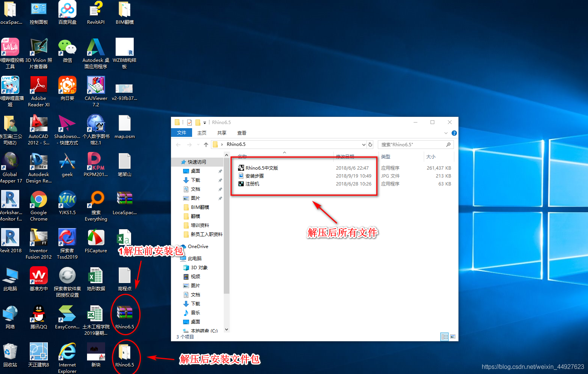Switch to large thumbnails view in Explorer

(x=453, y=337)
